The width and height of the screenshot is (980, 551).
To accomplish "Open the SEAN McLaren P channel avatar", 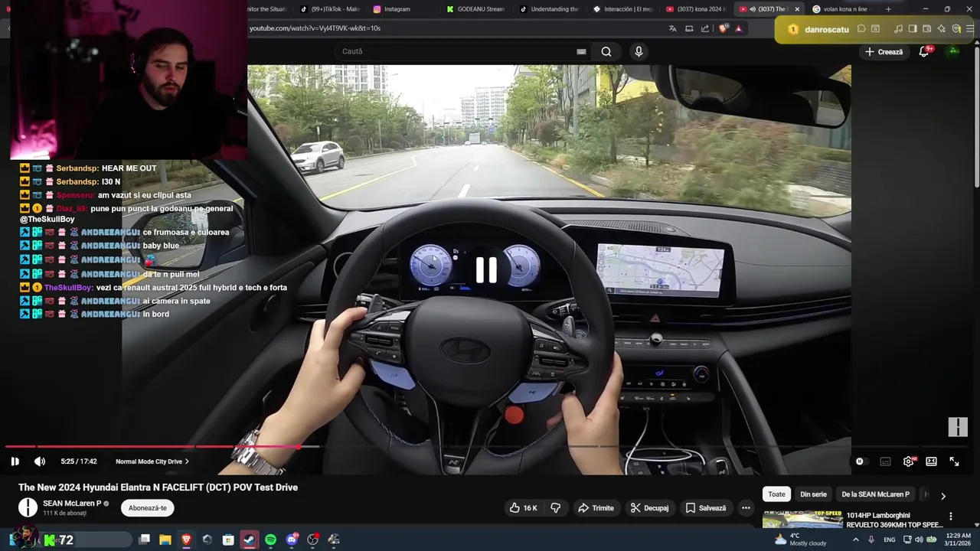I will 28,507.
